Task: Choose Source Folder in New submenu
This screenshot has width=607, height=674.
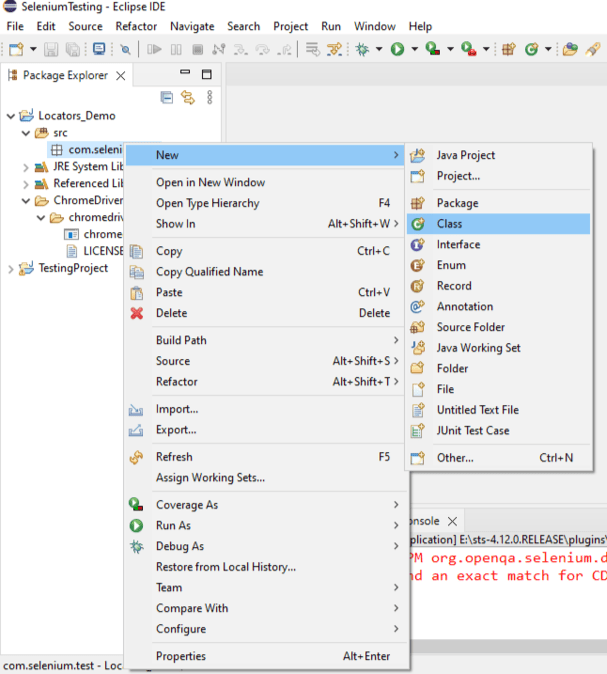Action: 498,327
